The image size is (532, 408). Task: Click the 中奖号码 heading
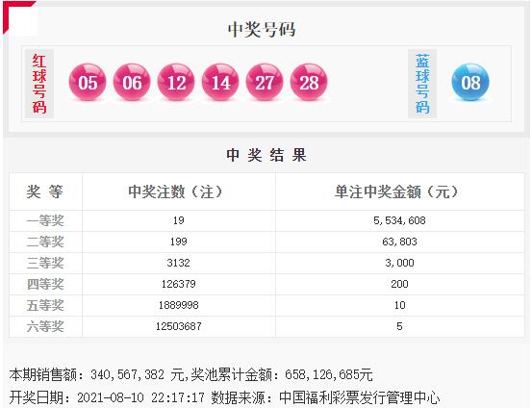[x=262, y=30]
